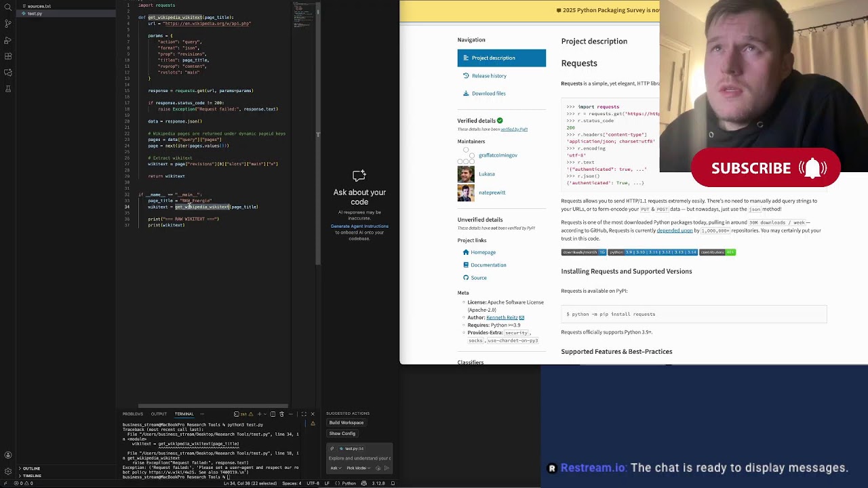The image size is (868, 488).
Task: Open 'verified by PyPI' link
Action: (514, 129)
